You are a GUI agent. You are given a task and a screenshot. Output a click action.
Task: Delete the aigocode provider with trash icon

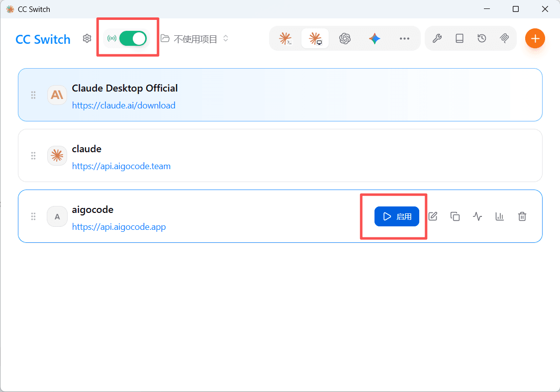(522, 216)
